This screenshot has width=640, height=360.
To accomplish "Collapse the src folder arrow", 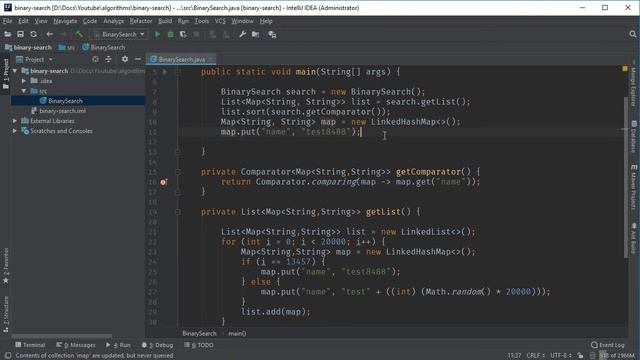I will point(24,91).
